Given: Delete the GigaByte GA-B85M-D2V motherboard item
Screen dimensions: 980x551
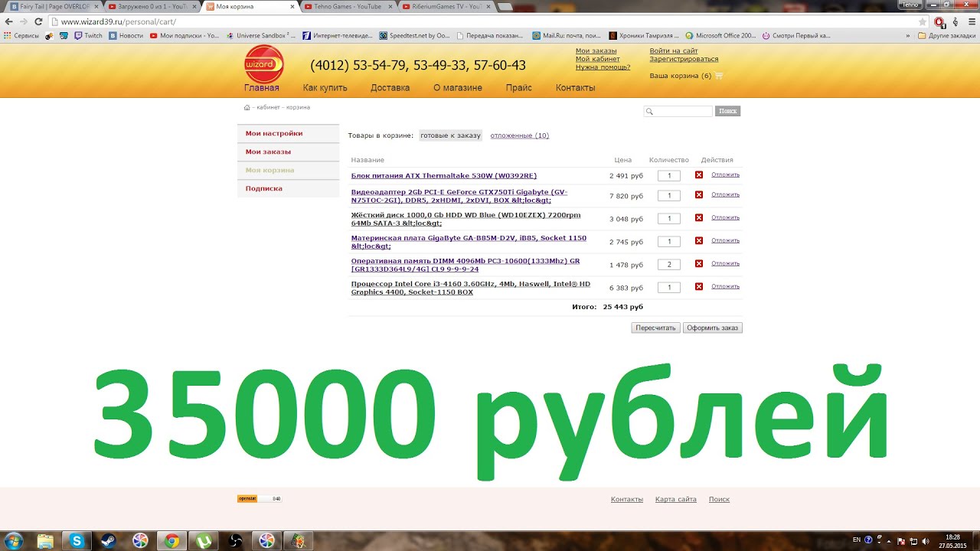Looking at the screenshot, I should coord(698,241).
